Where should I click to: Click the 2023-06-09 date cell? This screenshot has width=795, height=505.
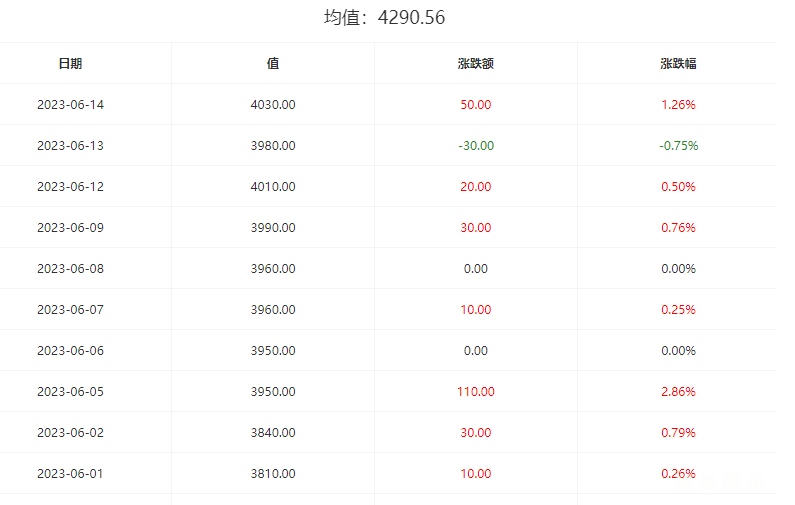[70, 228]
